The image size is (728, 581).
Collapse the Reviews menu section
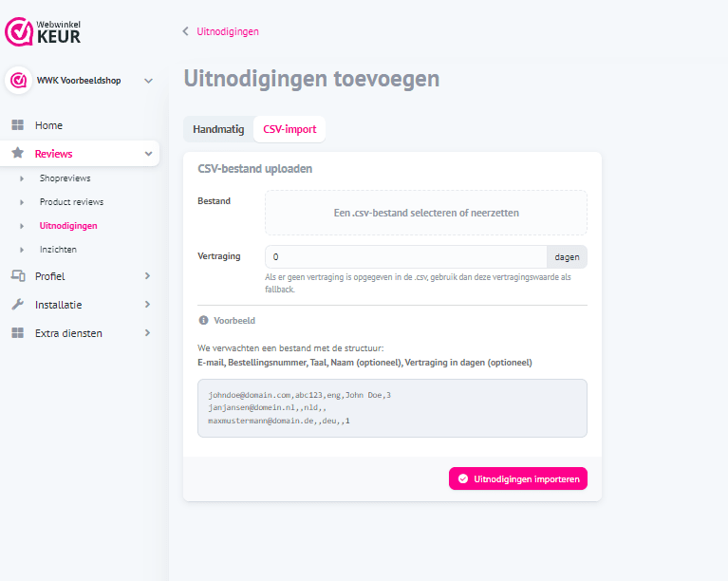click(148, 154)
